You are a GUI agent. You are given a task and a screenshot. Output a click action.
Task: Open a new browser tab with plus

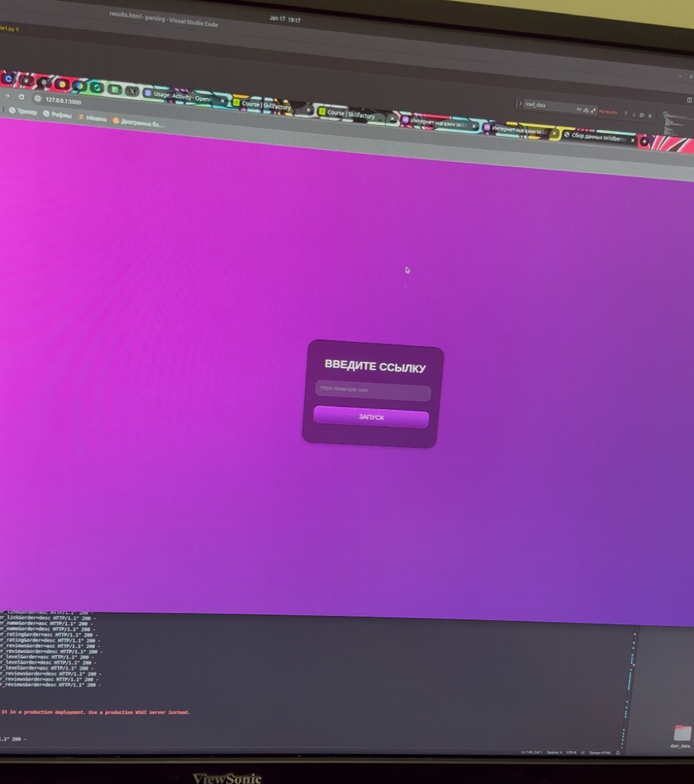tap(644, 142)
